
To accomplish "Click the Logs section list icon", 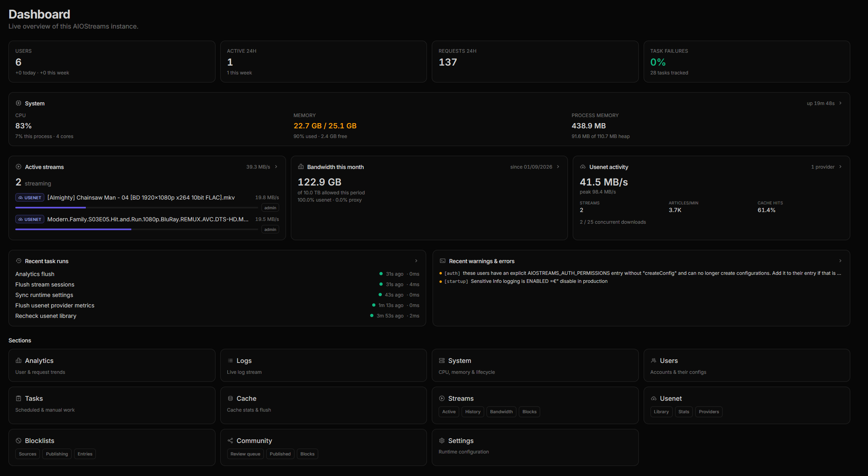I will tap(230, 361).
